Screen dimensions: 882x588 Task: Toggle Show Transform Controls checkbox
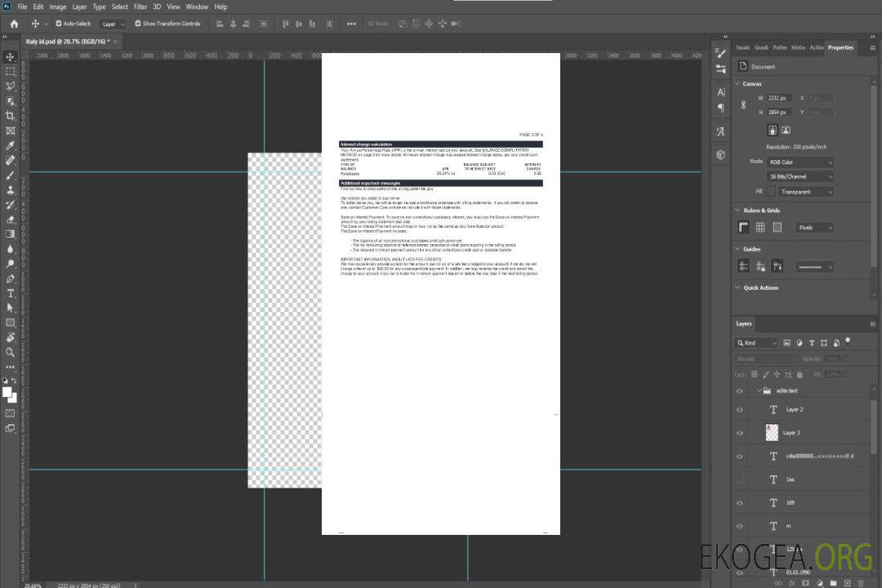point(138,24)
